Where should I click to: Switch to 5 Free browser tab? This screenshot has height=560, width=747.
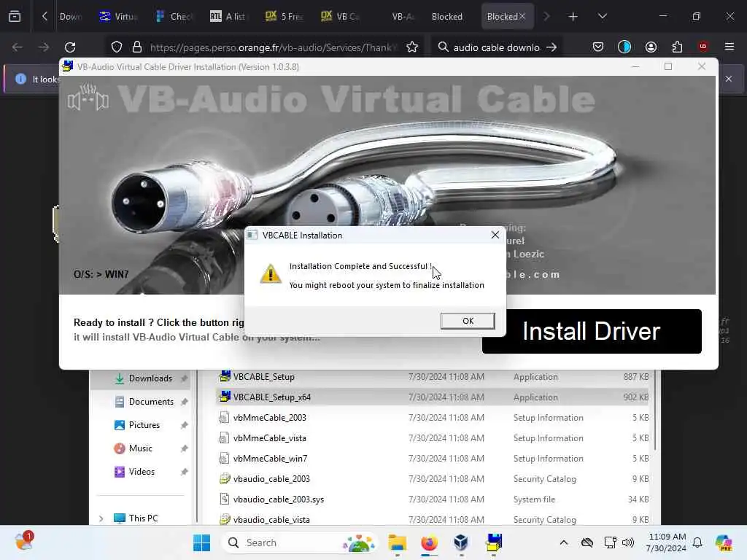point(285,17)
